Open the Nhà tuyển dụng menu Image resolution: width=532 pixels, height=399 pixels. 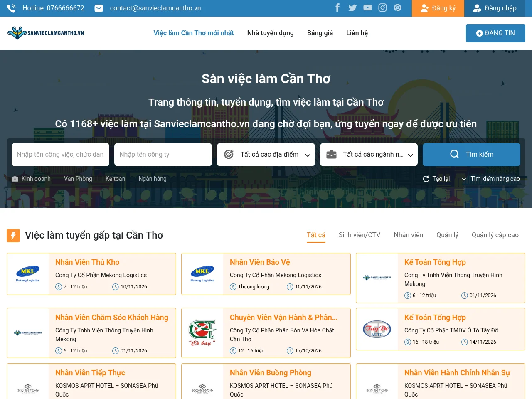(x=271, y=33)
